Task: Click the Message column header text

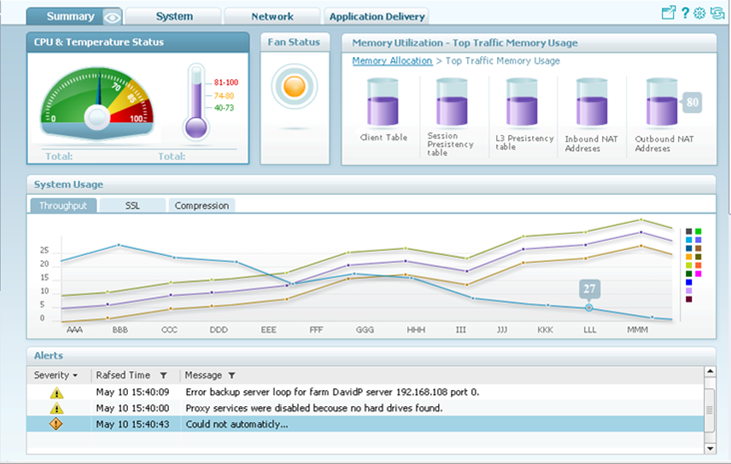Action: tap(203, 375)
